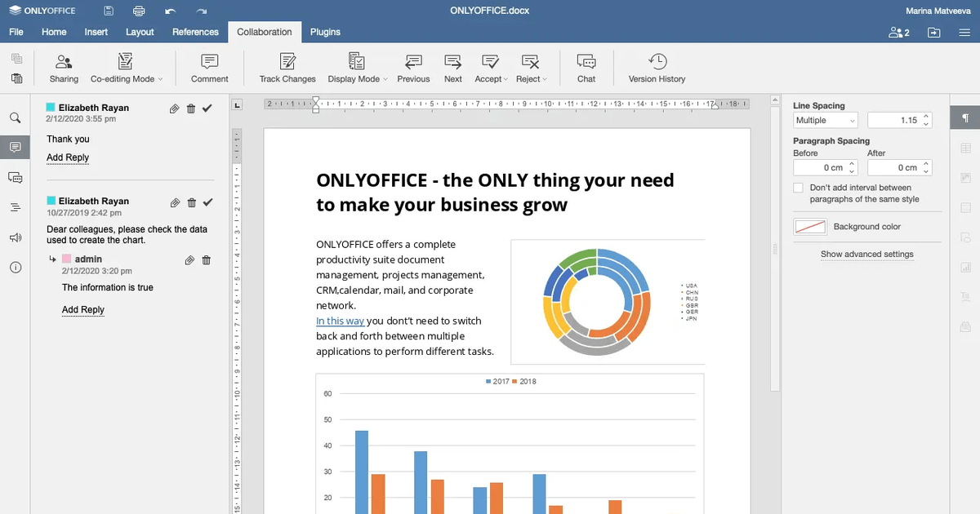This screenshot has width=980, height=514.
Task: Open the File menu tab
Action: 16,32
